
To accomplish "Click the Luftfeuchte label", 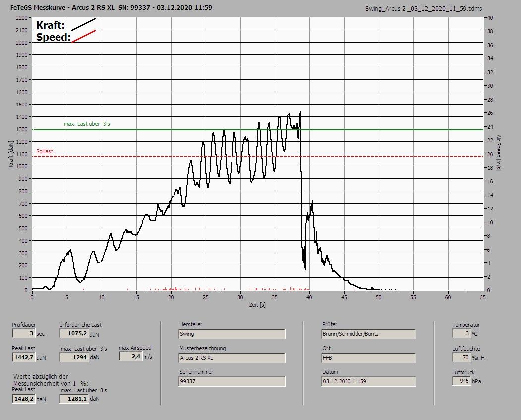I will coord(466,349).
